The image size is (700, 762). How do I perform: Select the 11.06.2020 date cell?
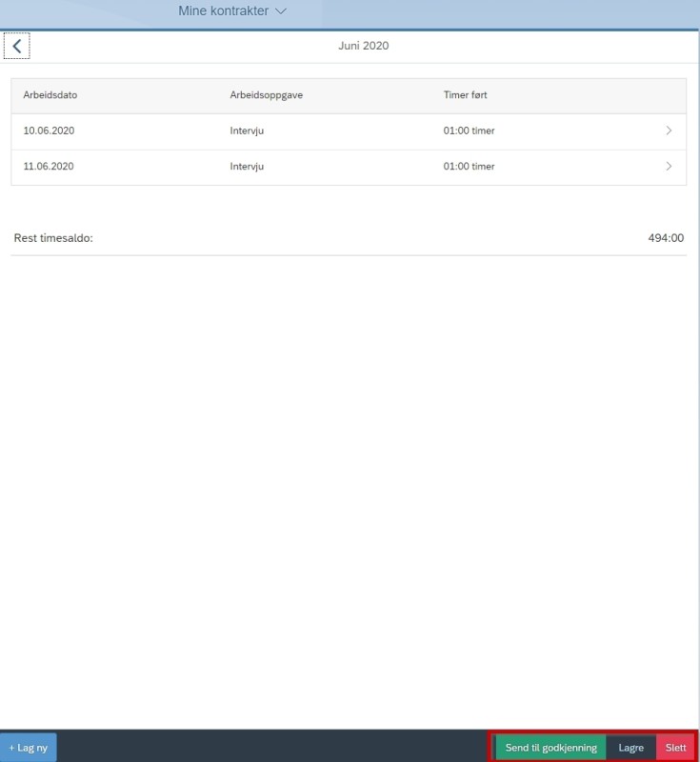point(49,166)
